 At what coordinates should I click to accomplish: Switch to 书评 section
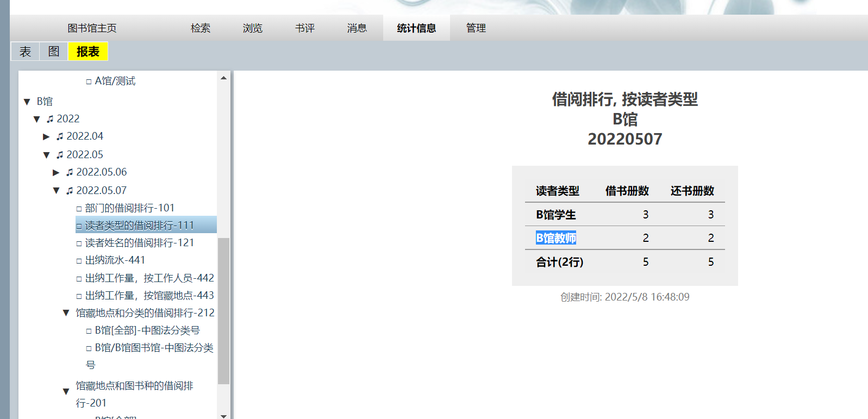point(305,28)
